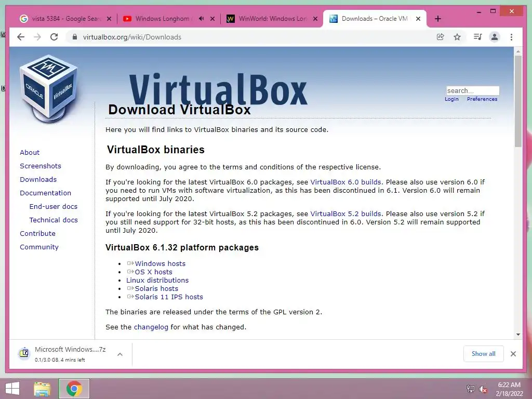Image resolution: width=532 pixels, height=399 pixels.
Task: Open the Contribute sidebar link
Action: click(x=37, y=234)
